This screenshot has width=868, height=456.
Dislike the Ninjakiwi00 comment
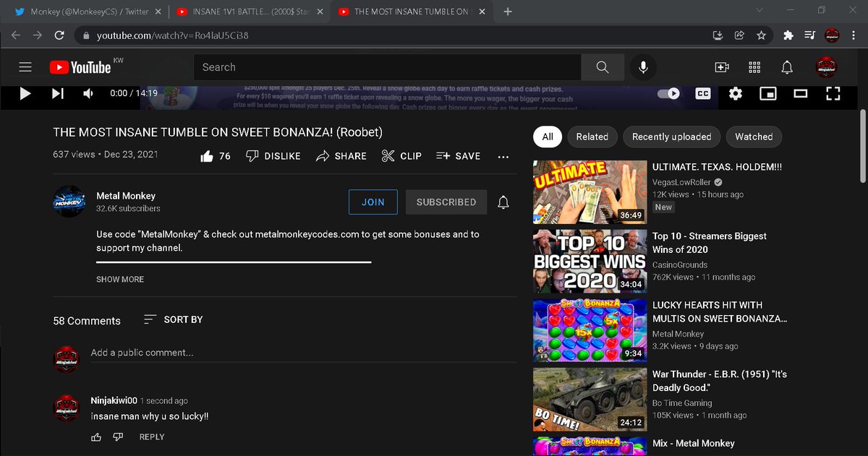click(x=119, y=436)
